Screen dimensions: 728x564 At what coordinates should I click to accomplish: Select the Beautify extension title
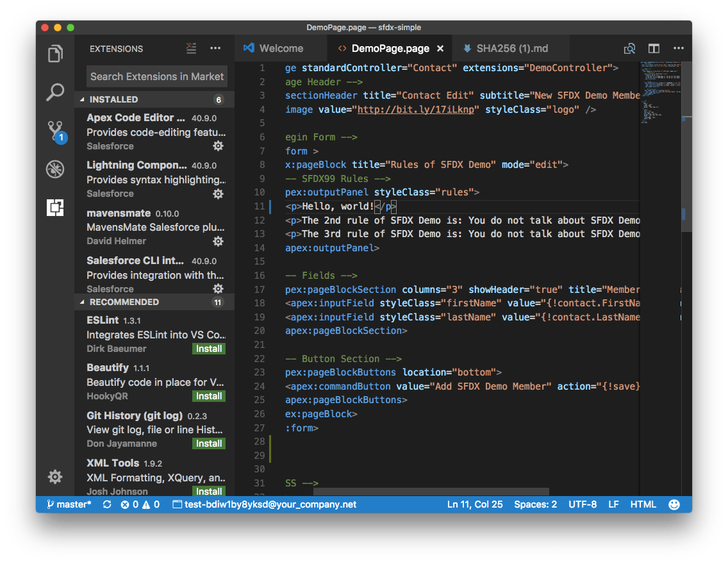point(108,367)
